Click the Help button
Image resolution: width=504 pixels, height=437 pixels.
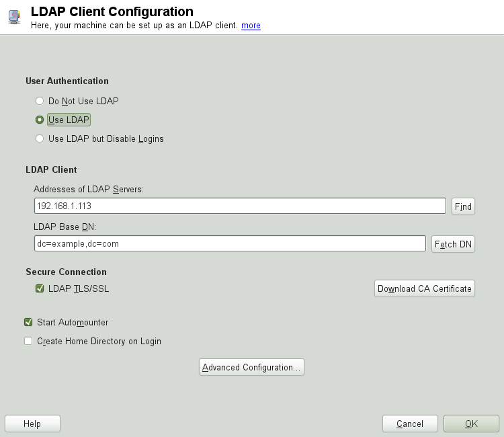pyautogui.click(x=32, y=424)
